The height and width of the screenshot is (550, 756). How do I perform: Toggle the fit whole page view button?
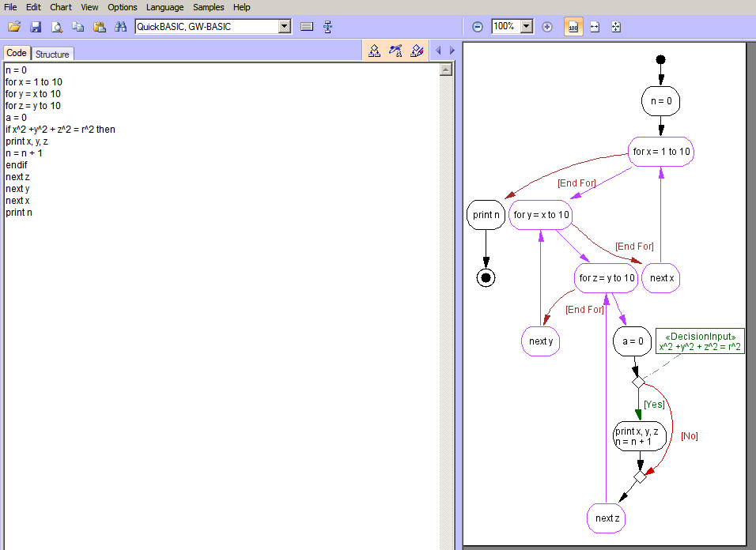616,27
